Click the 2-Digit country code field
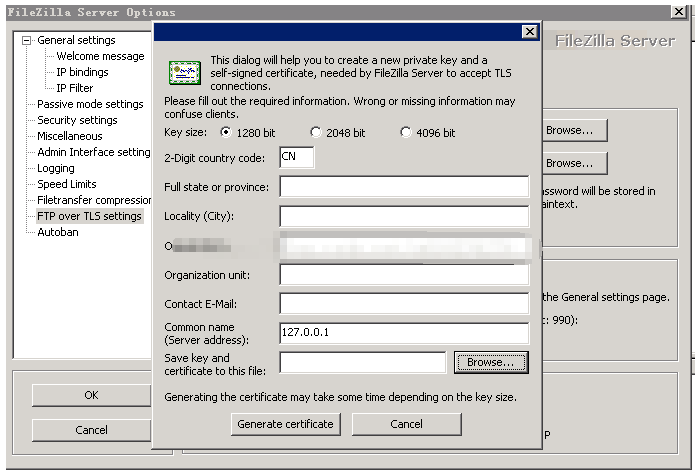Viewport: 700px width, 474px height. (296, 157)
